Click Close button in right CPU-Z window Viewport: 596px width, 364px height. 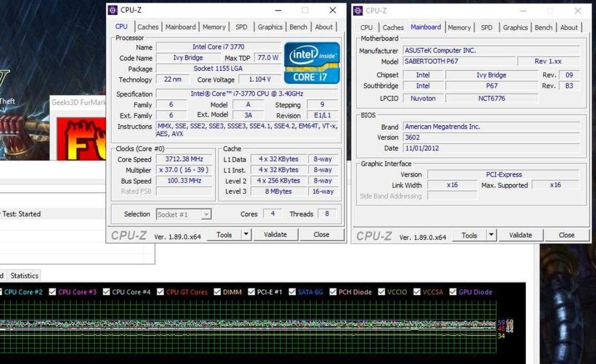[567, 235]
